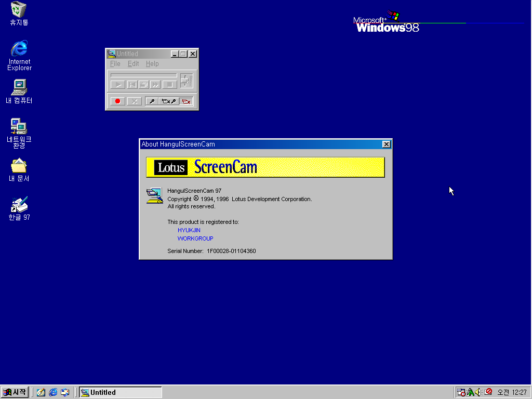Click the ScreenCam title bar icon
The width and height of the screenshot is (532, 399).
click(111, 54)
